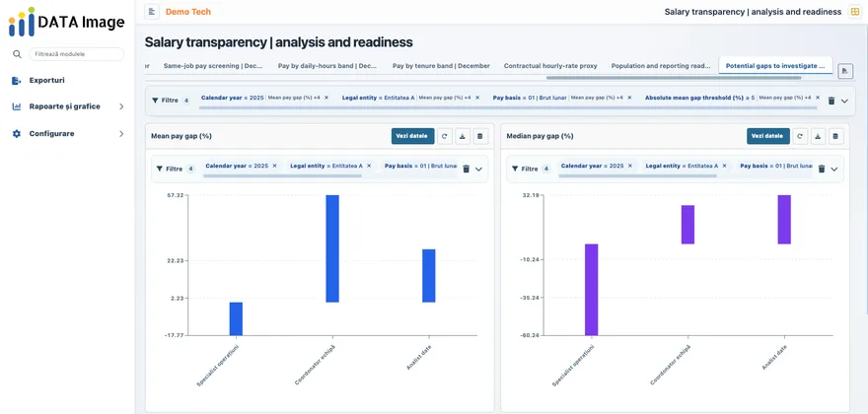Click the Pay basis chip in Mean pay gap filters
This screenshot has height=414, width=868.
(420, 166)
